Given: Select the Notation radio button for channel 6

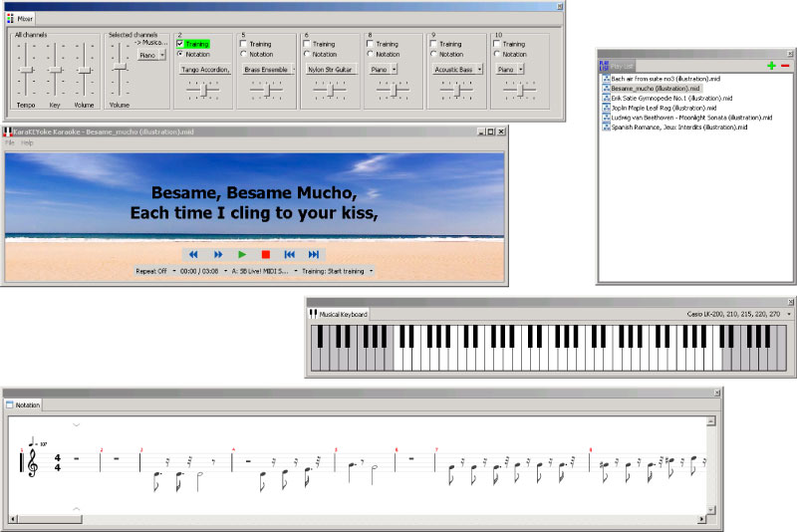Looking at the screenshot, I should 307,54.
